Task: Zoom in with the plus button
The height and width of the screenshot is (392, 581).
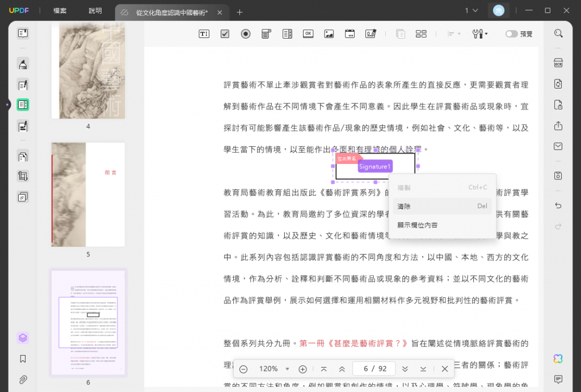Action: (x=303, y=369)
